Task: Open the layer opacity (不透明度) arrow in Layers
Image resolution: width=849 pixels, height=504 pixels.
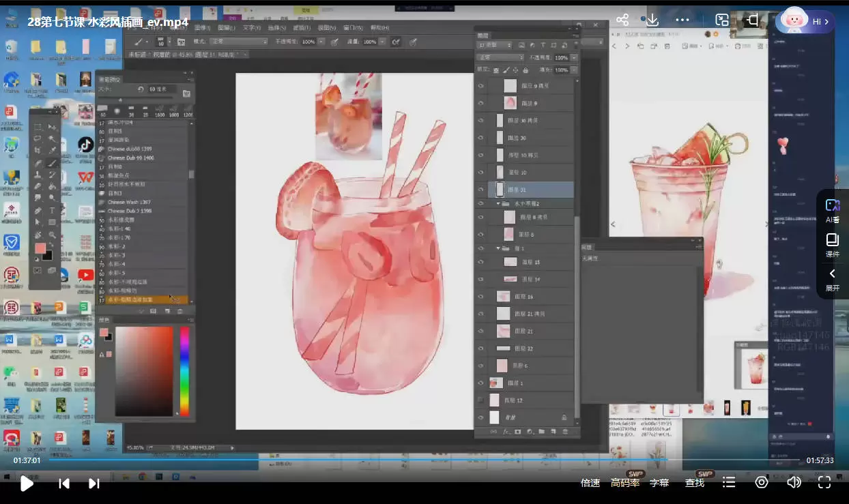Action: 574,57
